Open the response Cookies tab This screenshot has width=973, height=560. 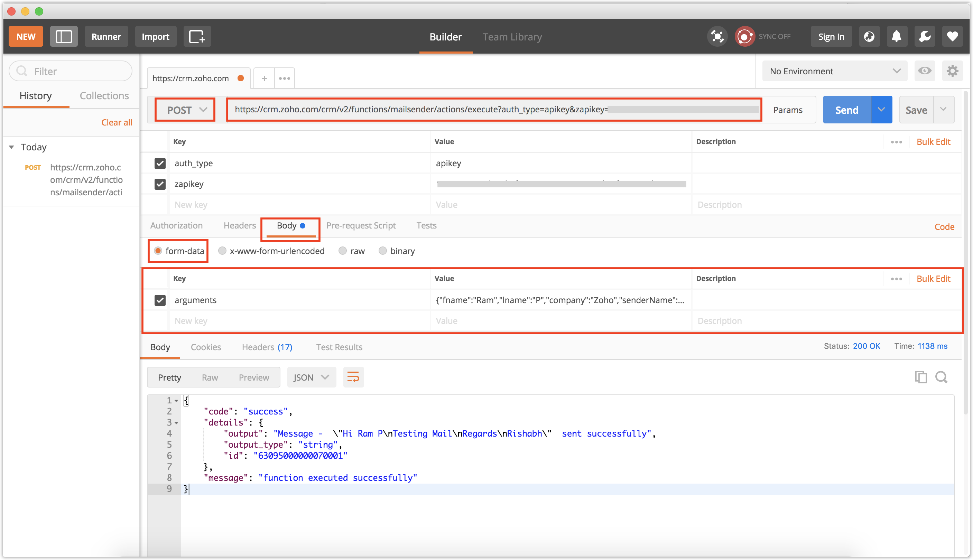tap(206, 347)
